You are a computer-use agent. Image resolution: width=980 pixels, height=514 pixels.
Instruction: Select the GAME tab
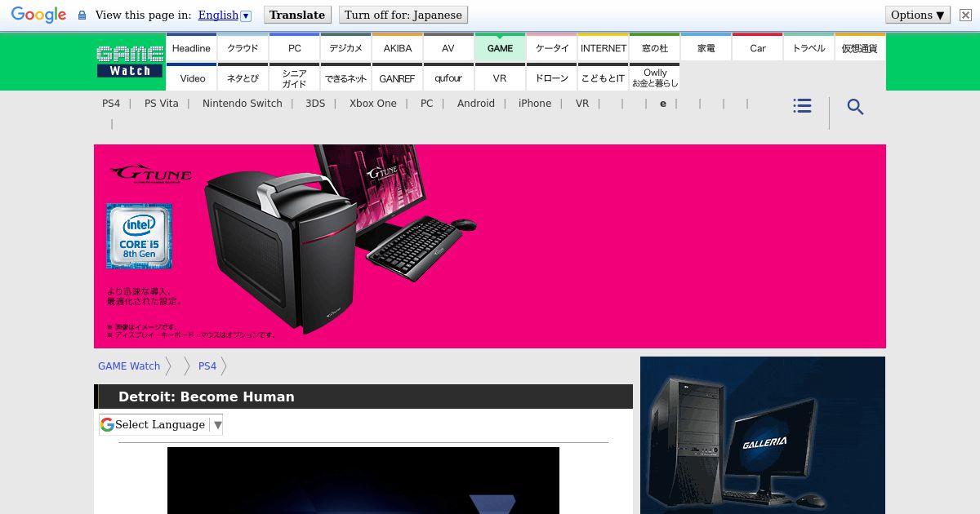[500, 48]
